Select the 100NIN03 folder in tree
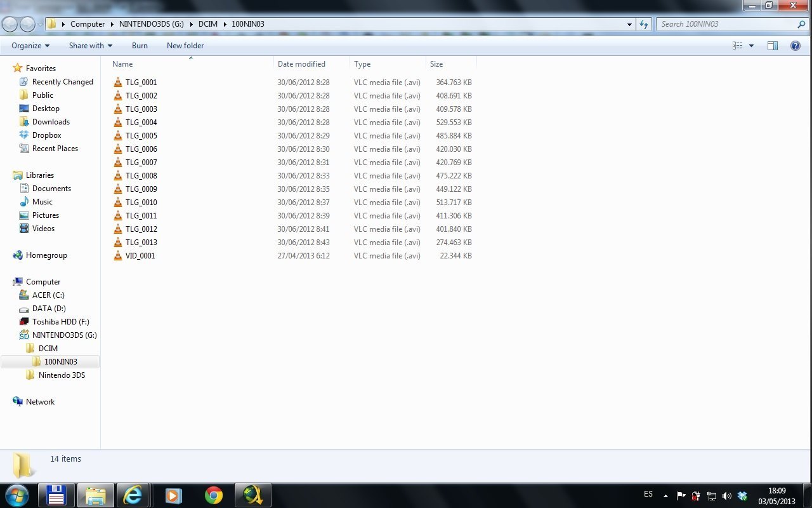The height and width of the screenshot is (508, 812). coord(61,362)
